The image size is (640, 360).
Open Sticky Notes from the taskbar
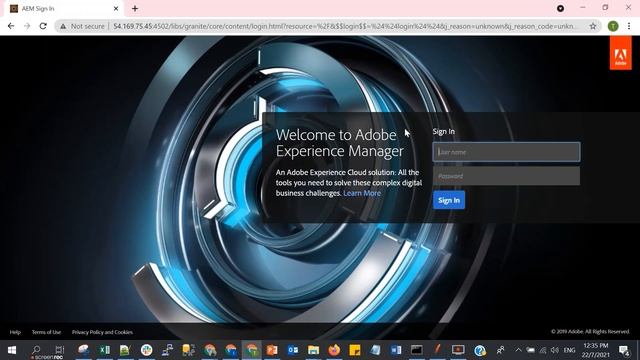point(355,350)
